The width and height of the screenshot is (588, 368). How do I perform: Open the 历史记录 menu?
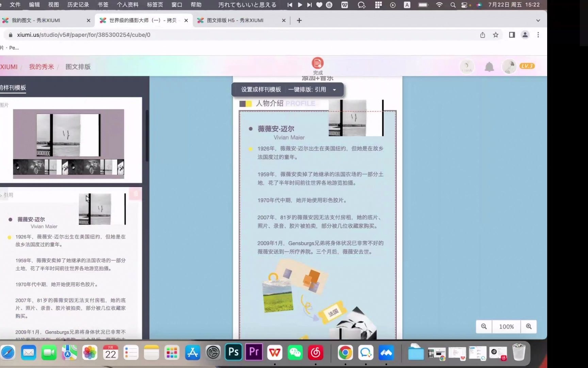coord(78,5)
